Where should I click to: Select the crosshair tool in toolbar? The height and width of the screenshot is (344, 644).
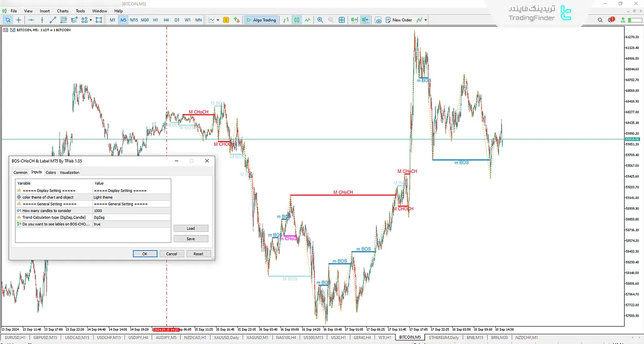coord(18,20)
